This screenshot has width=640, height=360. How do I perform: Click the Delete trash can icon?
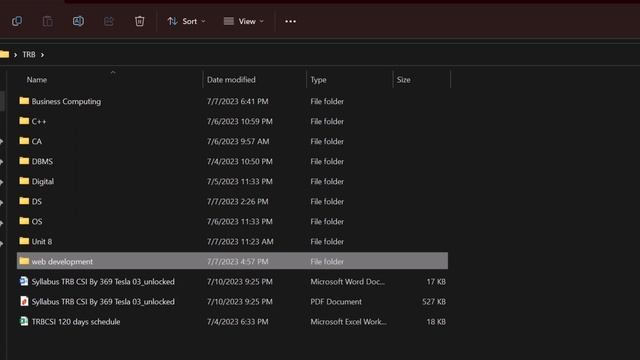tap(140, 21)
